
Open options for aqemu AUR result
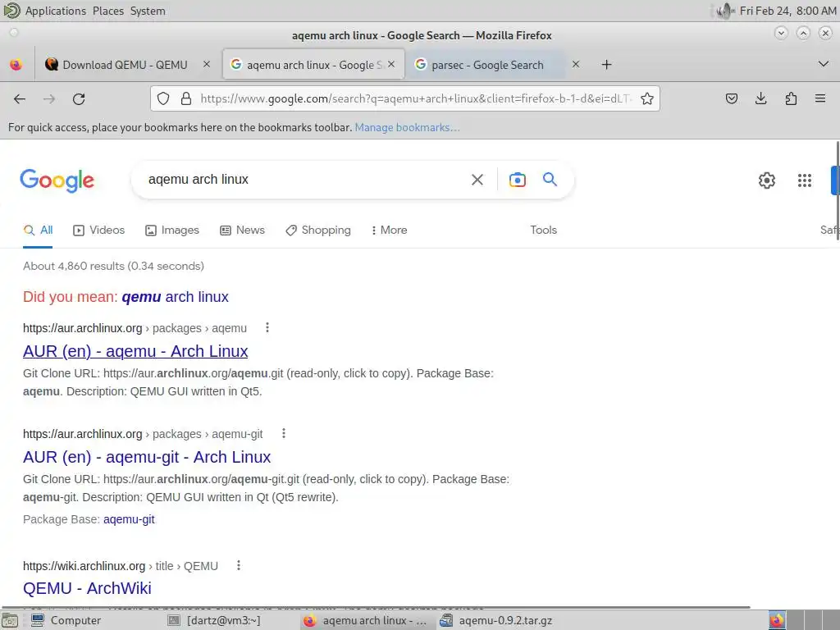(x=267, y=327)
